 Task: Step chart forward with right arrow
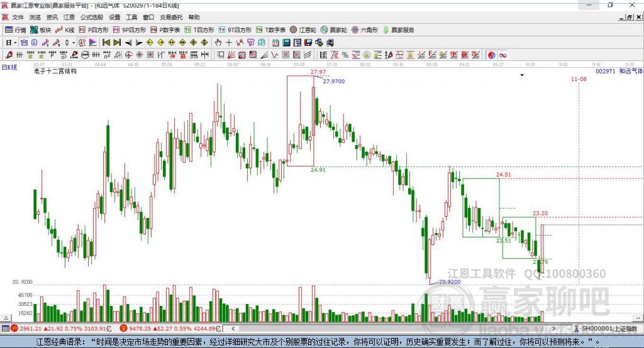pyautogui.click(x=139, y=43)
